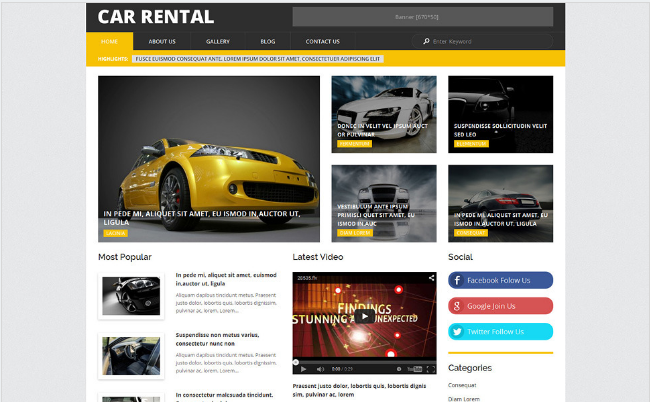Click the Facebook 'f' icon
This screenshot has width=650, height=402.
457,281
